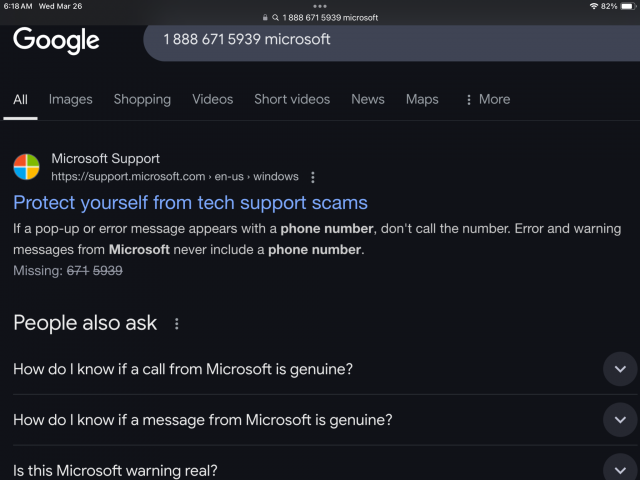Expand "Is this Microsoft warning real?" question
Screen dimensions: 640x480
620,469
